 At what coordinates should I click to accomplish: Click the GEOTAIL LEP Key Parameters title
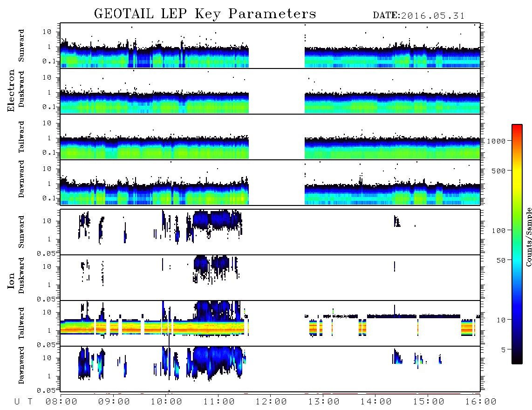coord(205,14)
